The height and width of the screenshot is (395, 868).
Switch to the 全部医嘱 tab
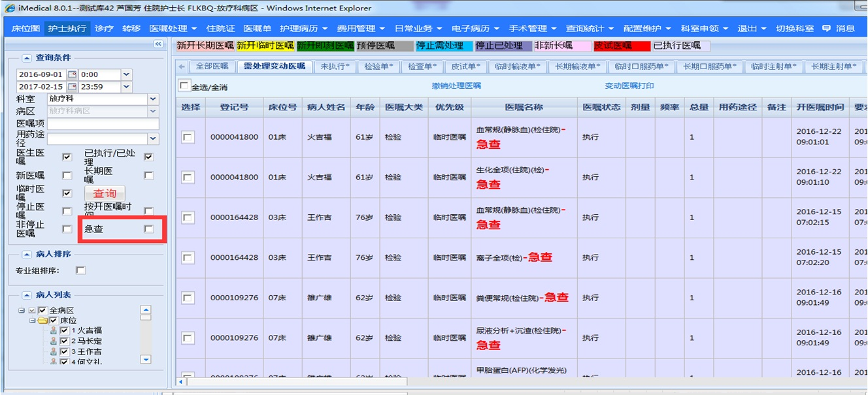coord(212,67)
